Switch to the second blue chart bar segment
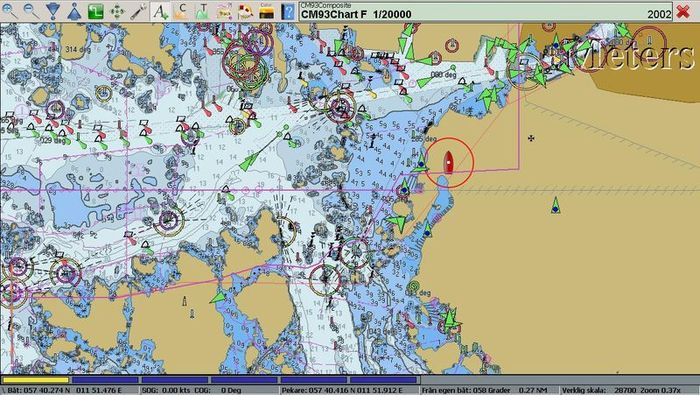 [175, 380]
